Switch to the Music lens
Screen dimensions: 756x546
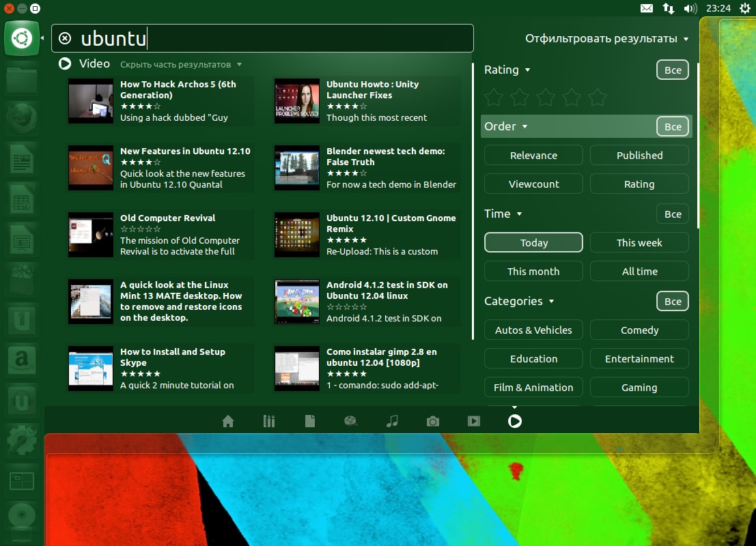[x=392, y=421]
